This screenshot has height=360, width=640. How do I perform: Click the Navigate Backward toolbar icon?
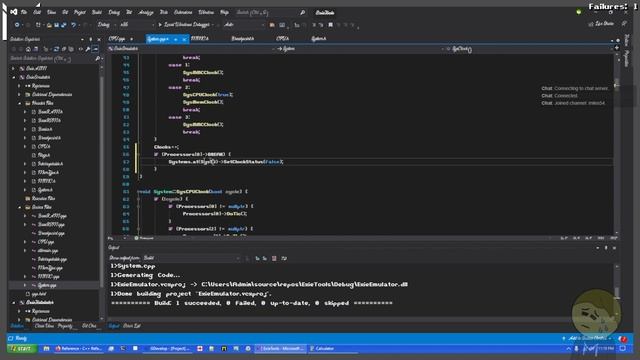17,25
